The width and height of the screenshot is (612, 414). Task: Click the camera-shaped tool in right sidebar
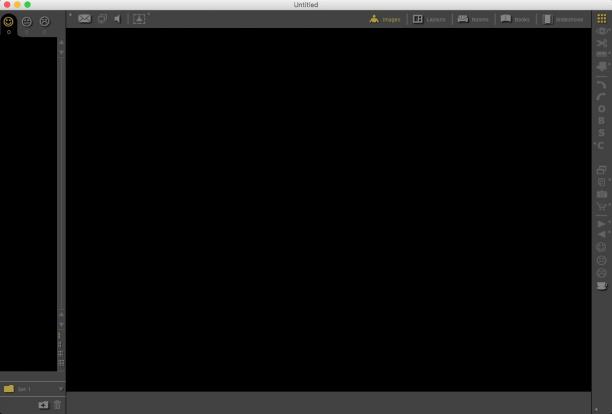point(601,194)
